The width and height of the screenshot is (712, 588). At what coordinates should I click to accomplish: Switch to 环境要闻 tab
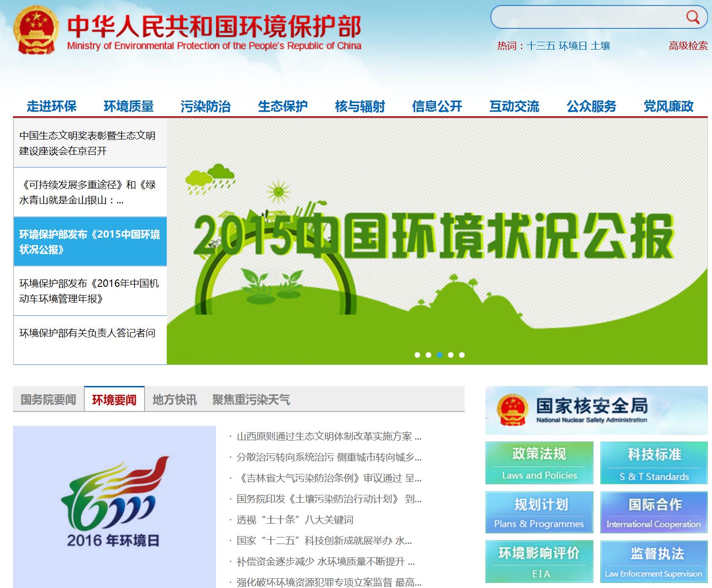(114, 399)
